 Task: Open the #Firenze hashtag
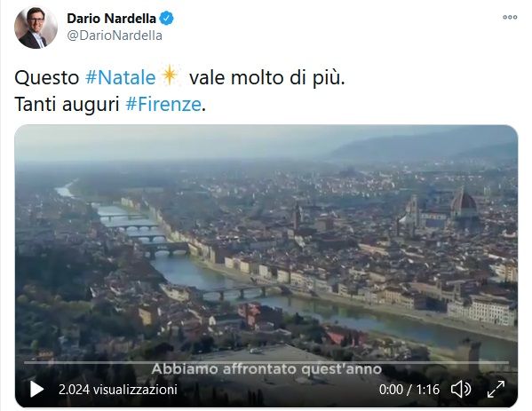pos(163,104)
